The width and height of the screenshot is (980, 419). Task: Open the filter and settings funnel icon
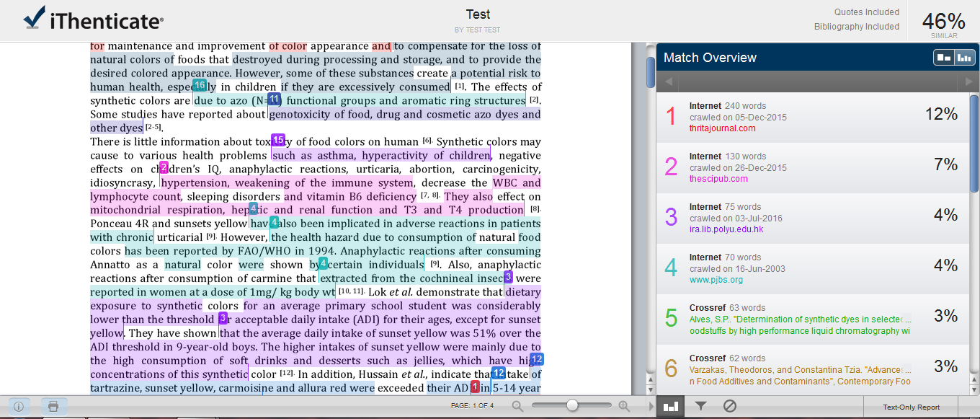(x=700, y=406)
